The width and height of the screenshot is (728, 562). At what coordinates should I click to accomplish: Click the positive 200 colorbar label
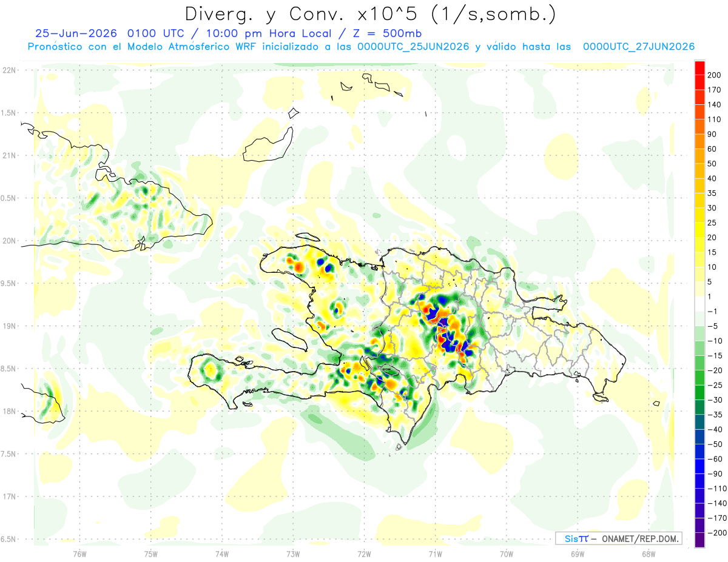click(x=714, y=75)
